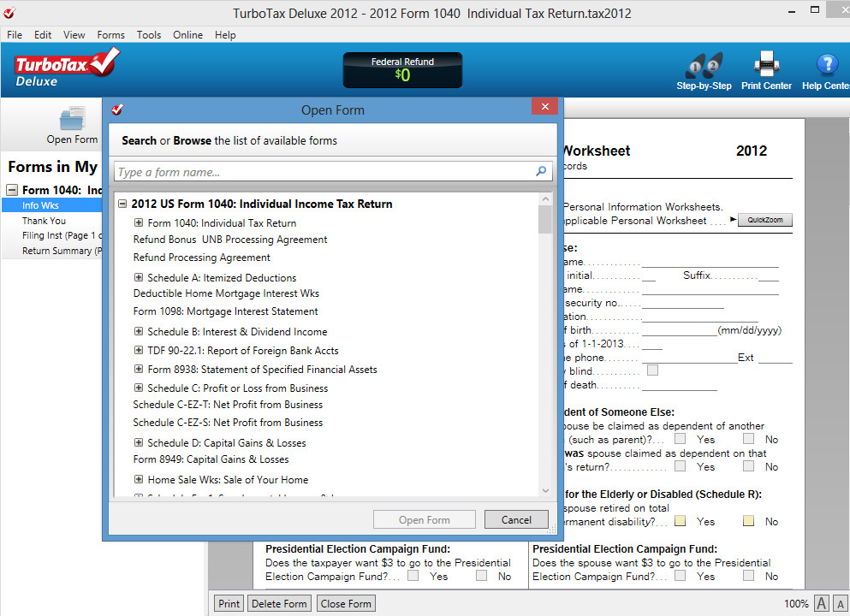
Task: Open the Help menu
Action: (225, 35)
